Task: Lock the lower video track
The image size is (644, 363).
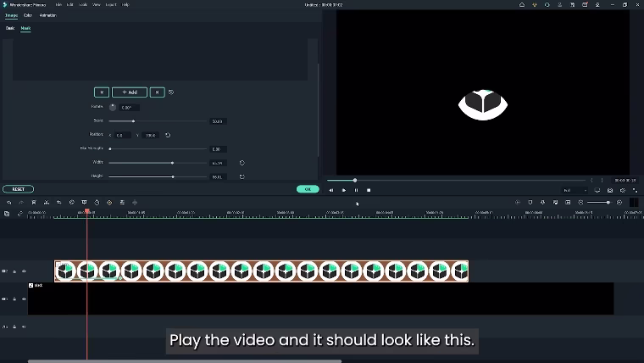Action: point(14,299)
